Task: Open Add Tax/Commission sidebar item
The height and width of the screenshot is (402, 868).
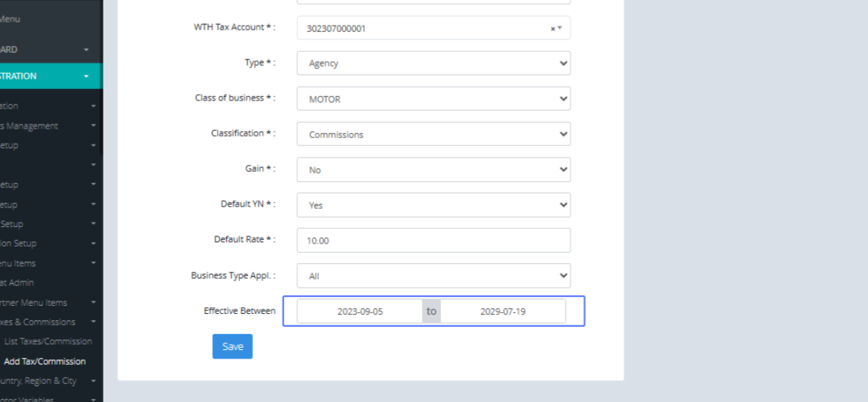Action: [x=45, y=362]
